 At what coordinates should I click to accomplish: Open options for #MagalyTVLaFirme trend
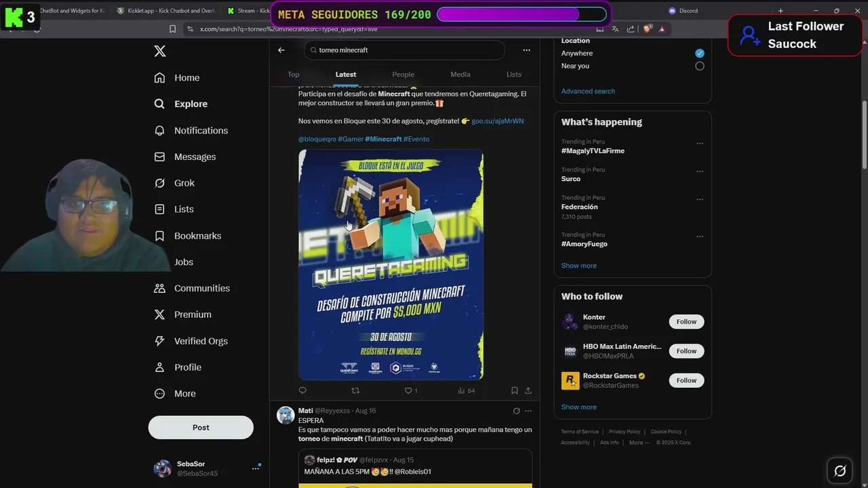click(700, 144)
